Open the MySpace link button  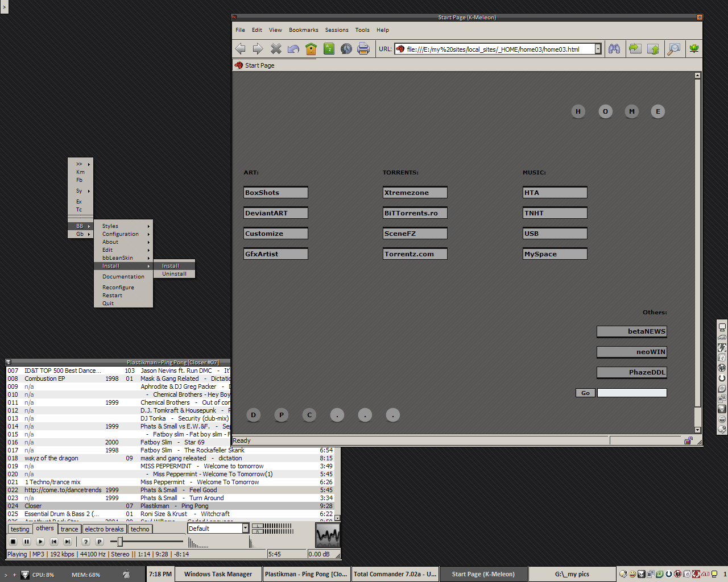(x=555, y=254)
